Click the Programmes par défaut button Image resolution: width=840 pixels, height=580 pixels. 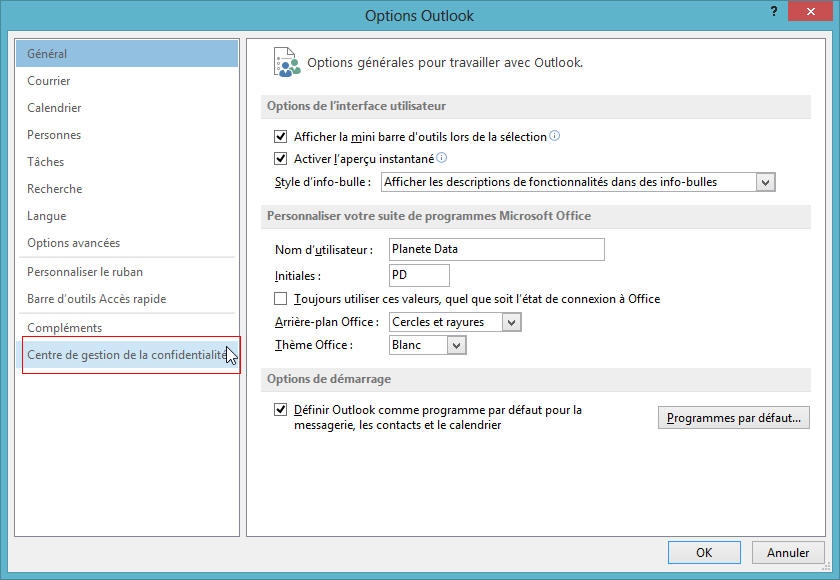733,418
